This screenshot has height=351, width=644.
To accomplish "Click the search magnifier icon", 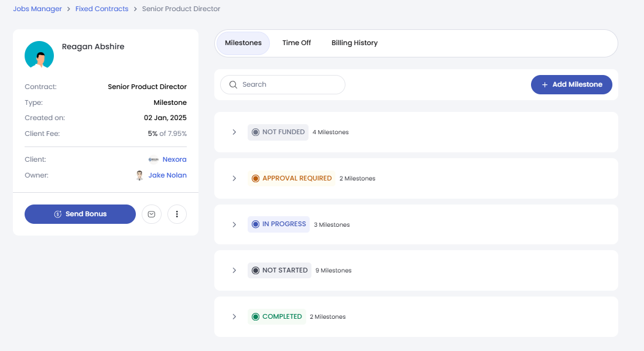I will click(233, 84).
